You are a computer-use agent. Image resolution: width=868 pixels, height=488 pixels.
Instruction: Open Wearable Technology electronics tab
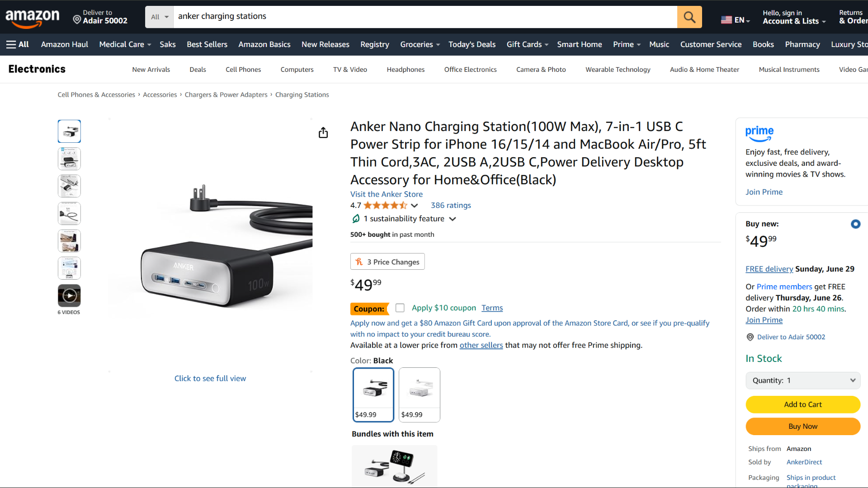tap(618, 70)
